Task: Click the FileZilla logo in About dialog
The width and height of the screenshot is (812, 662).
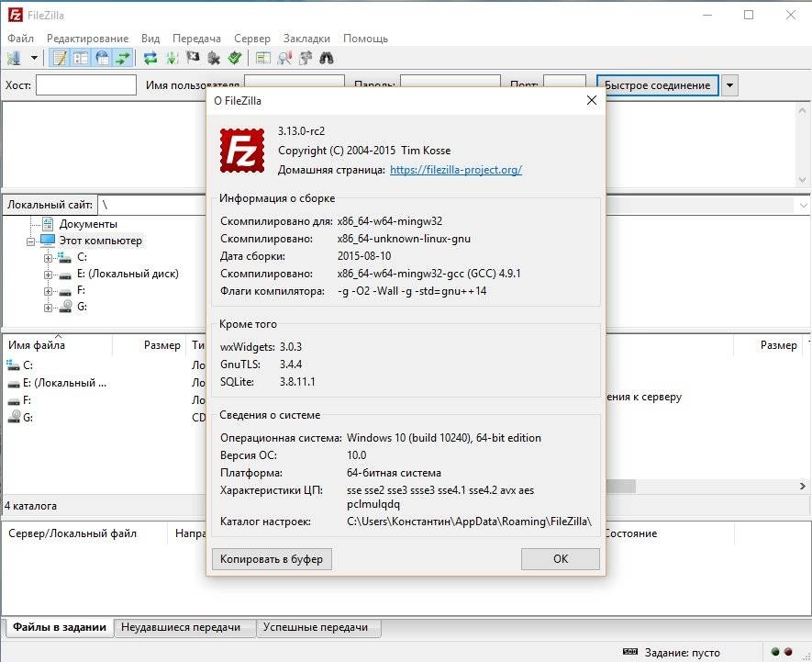Action: pos(242,151)
